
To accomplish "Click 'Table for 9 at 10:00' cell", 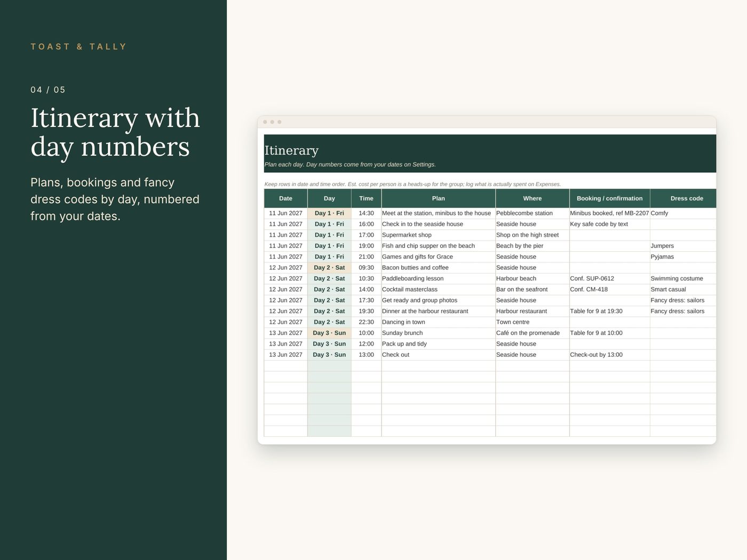I will 609,333.
